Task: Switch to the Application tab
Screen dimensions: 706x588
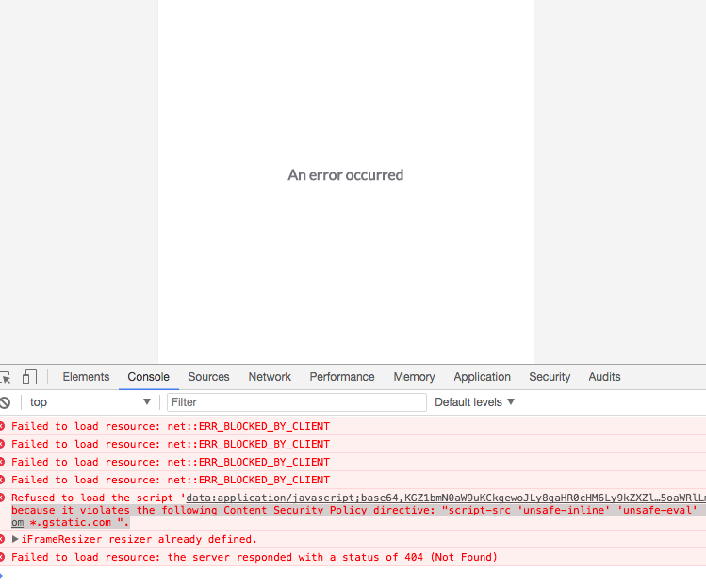Action: click(483, 377)
